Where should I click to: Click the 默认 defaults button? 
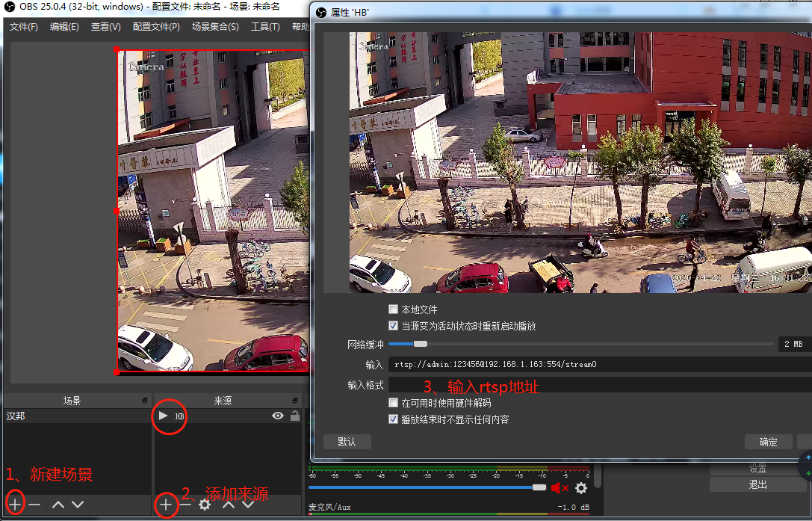point(347,442)
